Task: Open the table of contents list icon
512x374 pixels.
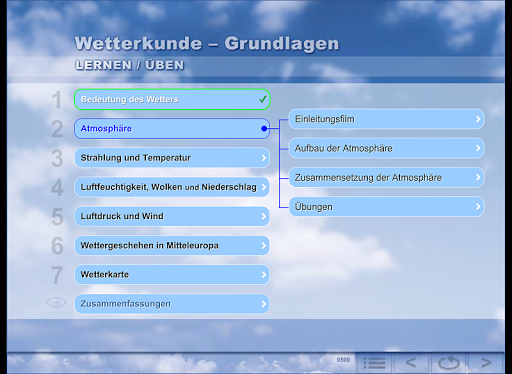Action: 374,363
